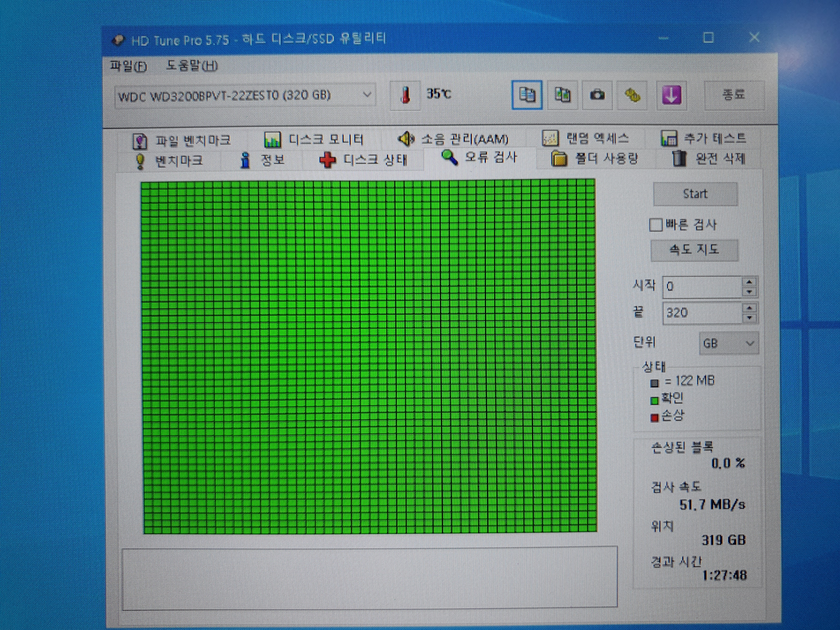Viewport: 840px width, 630px height.
Task: Click the speaker icon on 소음 관리 tab
Action: pos(406,139)
